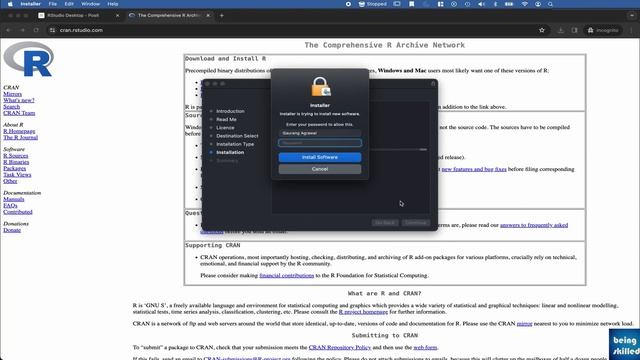Open the Donate link
640x360 pixels.
[x=12, y=230]
